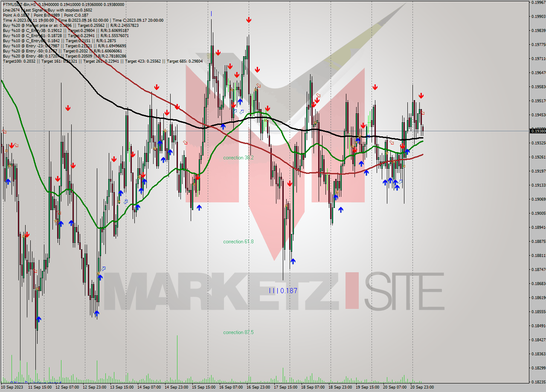Click the '11 Sep 15:00' time axis label
Screen dimensions: 546x392
point(40,387)
